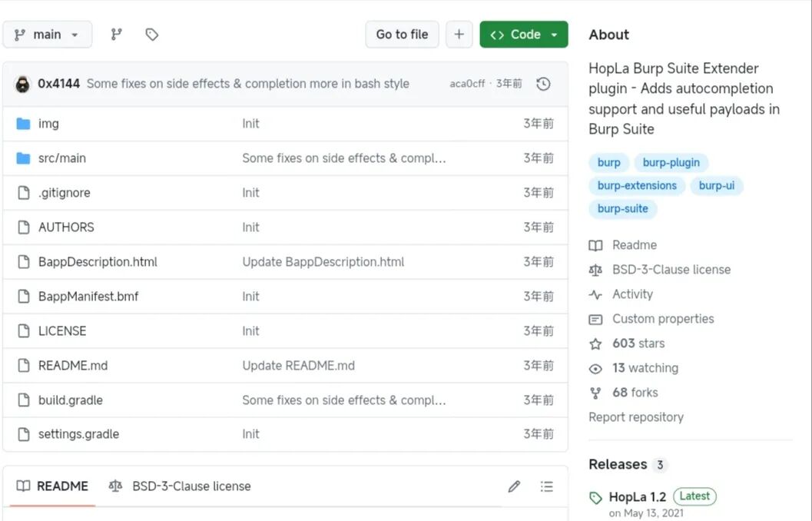Screen dimensions: 812x521
Task: Switch to BSD-3-Clause license tab
Action: tap(180, 486)
